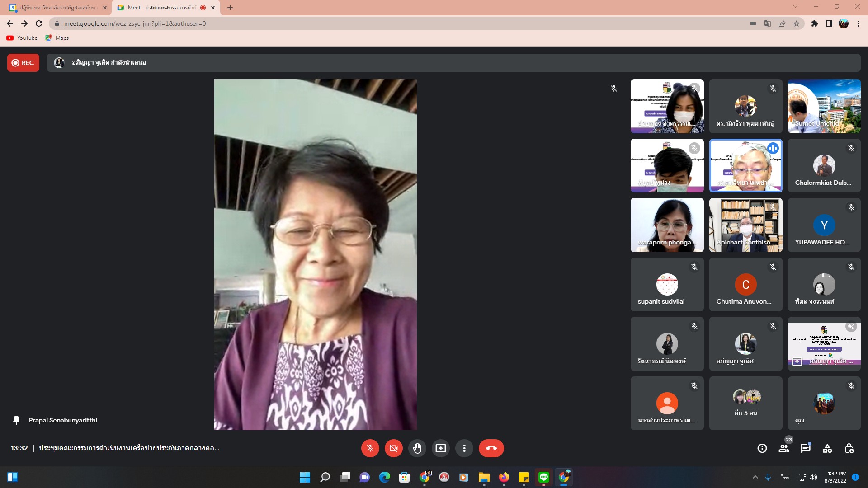
Task: Select Apichart Sonthiso video tile
Action: click(745, 225)
